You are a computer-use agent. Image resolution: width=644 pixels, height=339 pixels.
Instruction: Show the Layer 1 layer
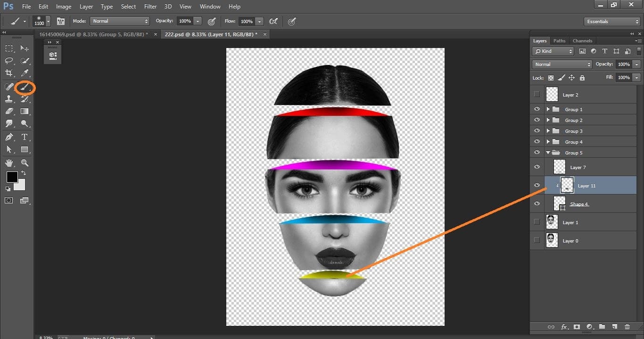click(537, 222)
